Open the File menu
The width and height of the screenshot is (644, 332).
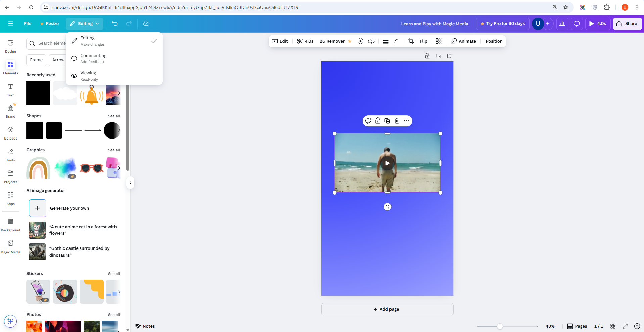click(x=27, y=23)
